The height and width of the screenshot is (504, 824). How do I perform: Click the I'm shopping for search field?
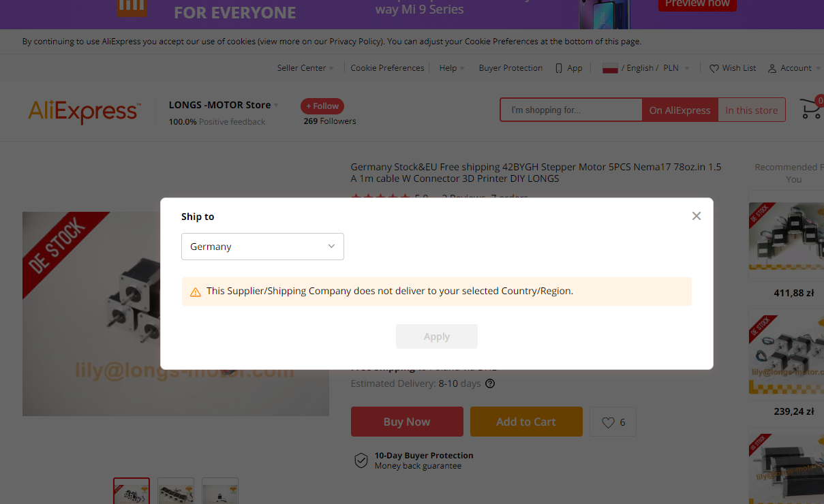click(571, 110)
